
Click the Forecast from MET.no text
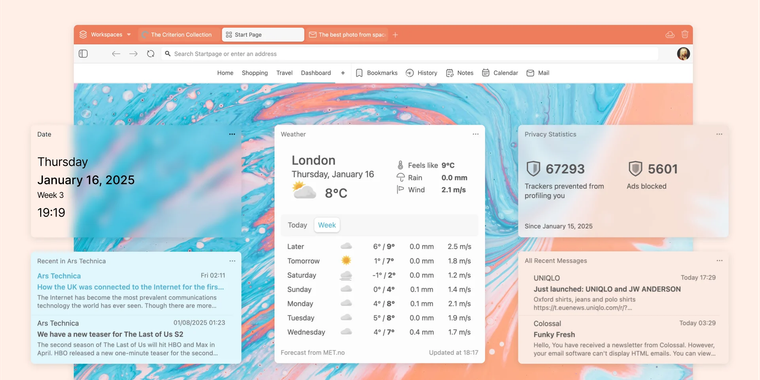click(313, 352)
